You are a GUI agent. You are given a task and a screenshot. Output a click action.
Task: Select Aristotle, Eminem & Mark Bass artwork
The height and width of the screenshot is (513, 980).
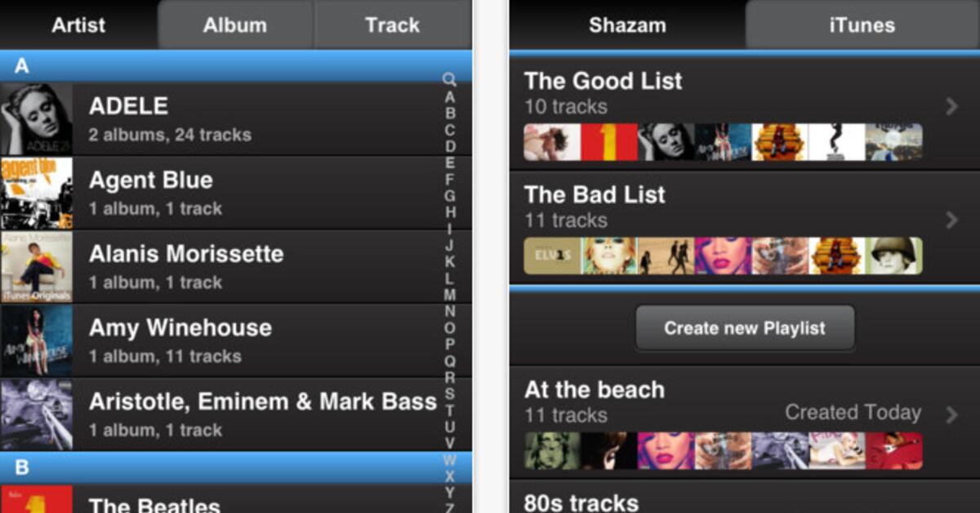click(36, 414)
